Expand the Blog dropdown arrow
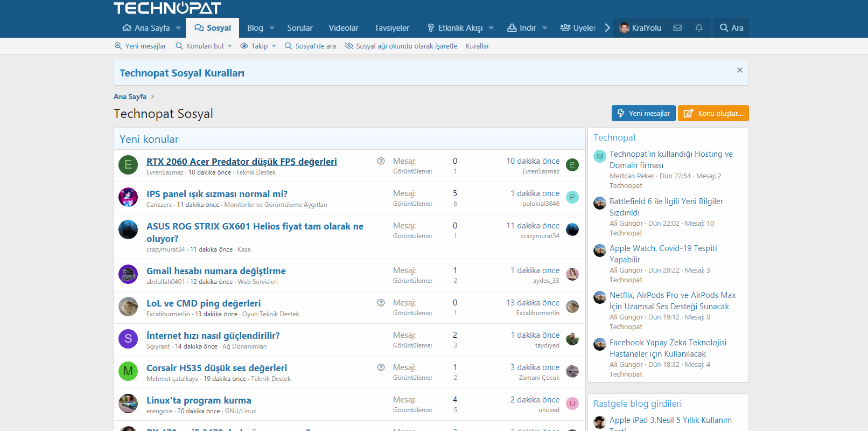Screen dimensions: 868x431 [x=272, y=28]
